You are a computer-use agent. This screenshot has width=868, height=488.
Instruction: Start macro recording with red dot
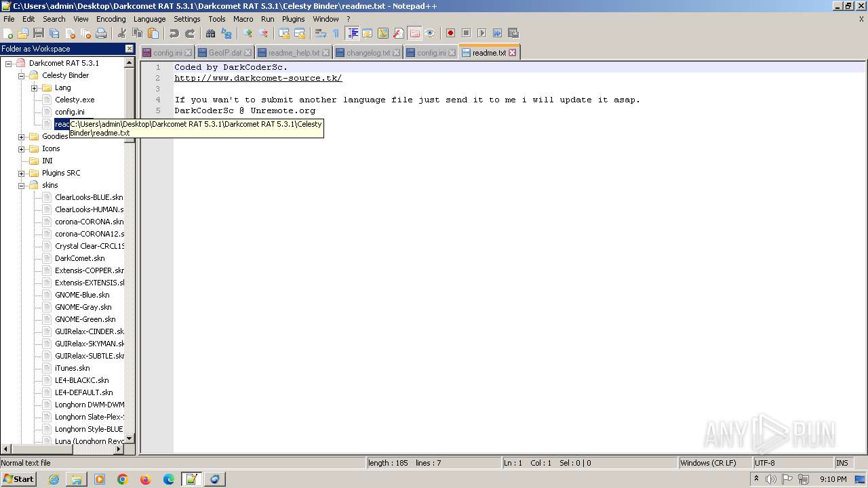click(x=450, y=33)
